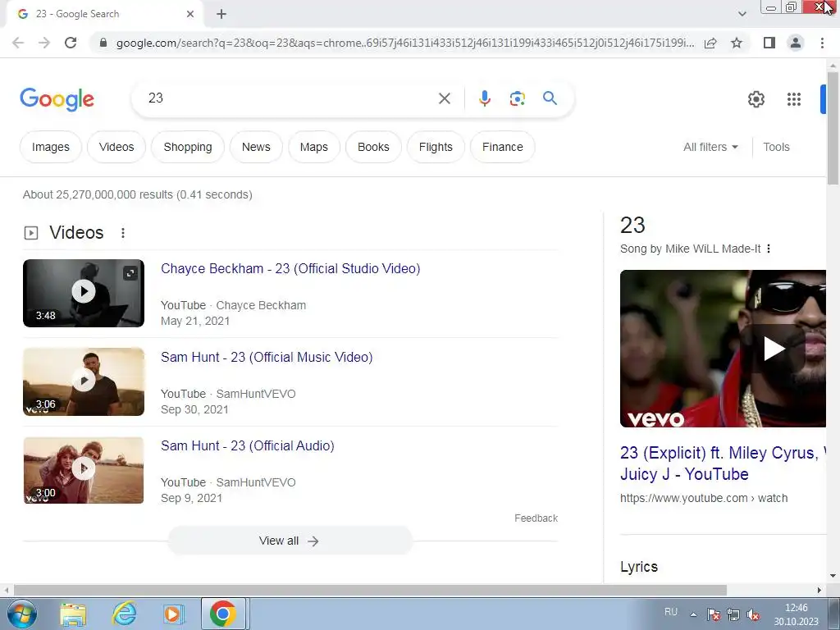Viewport: 840px width, 630px height.
Task: Click the results count text
Action: 138,194
